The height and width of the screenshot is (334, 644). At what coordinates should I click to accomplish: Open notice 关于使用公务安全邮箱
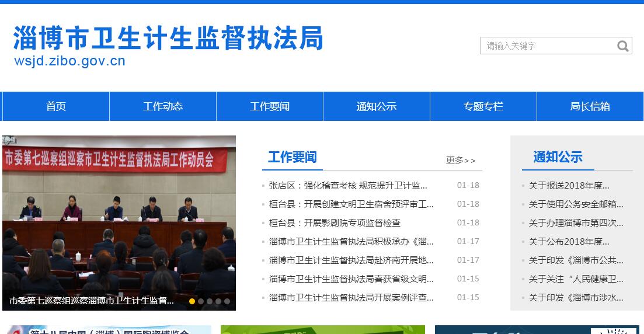576,204
